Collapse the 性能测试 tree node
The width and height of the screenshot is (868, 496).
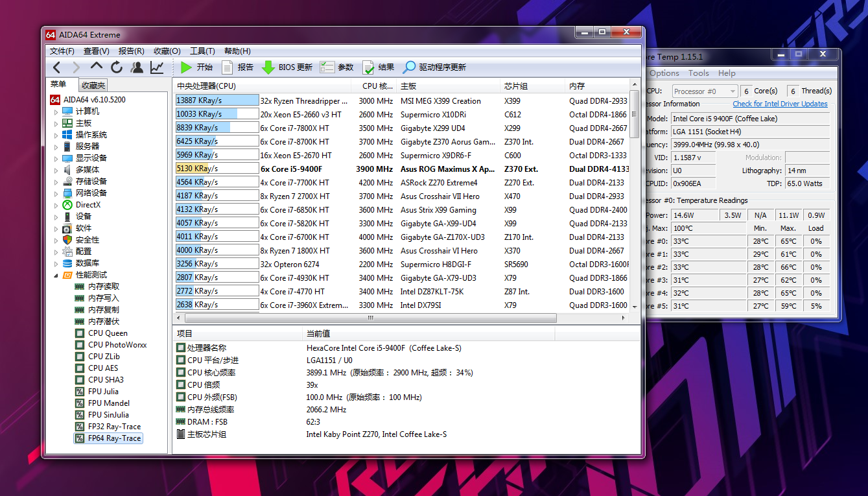pos(57,274)
